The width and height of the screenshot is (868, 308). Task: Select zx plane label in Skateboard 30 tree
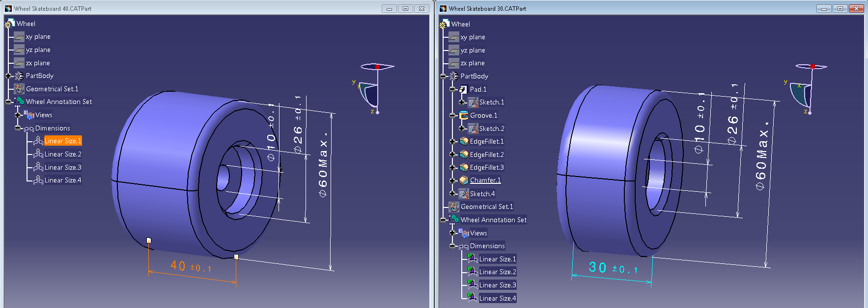[x=473, y=63]
